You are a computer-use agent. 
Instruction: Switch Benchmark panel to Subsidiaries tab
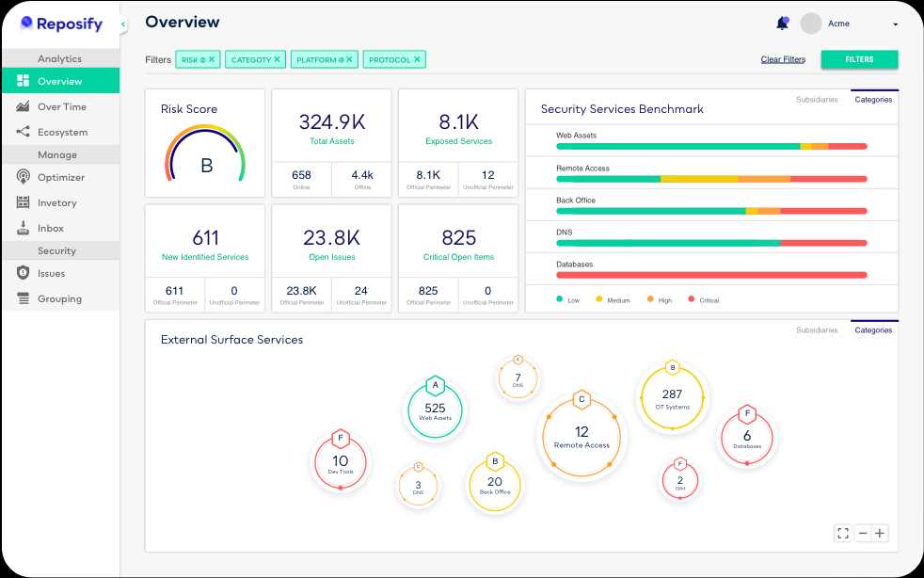[x=816, y=99]
